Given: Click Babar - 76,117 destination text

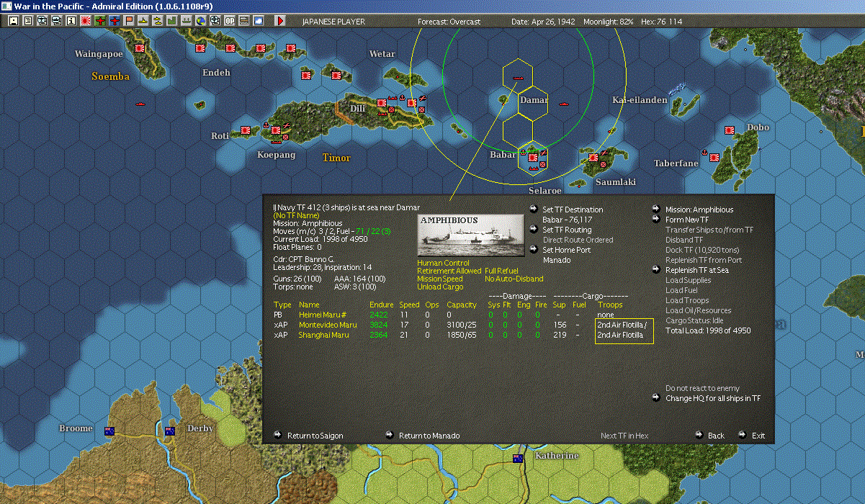Looking at the screenshot, I should tap(567, 220).
